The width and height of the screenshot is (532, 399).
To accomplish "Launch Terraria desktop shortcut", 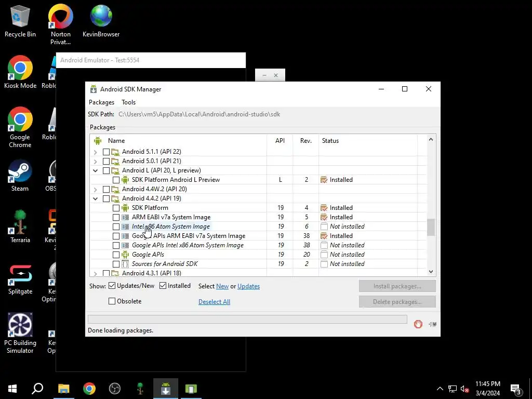I will pos(20,227).
